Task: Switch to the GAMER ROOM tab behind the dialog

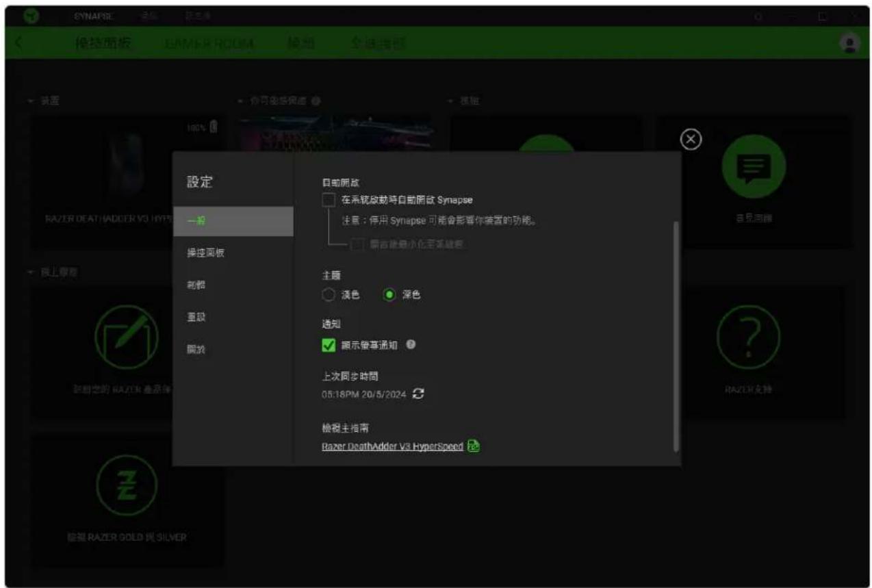Action: tap(209, 43)
